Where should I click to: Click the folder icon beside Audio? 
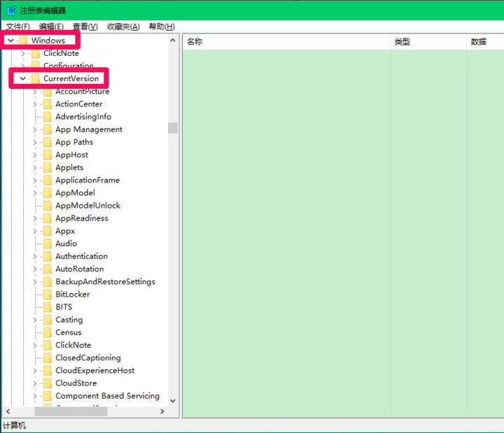(x=47, y=243)
